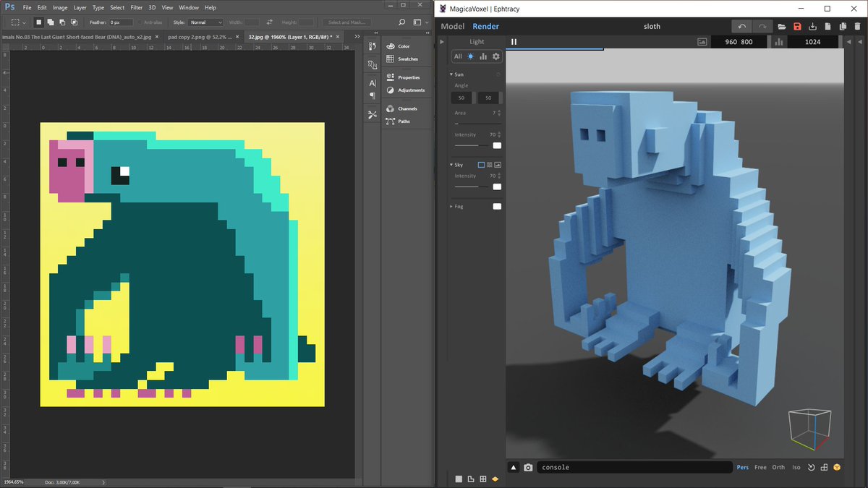Open the Photoshop Image menu
The width and height of the screenshot is (868, 488).
[60, 7]
